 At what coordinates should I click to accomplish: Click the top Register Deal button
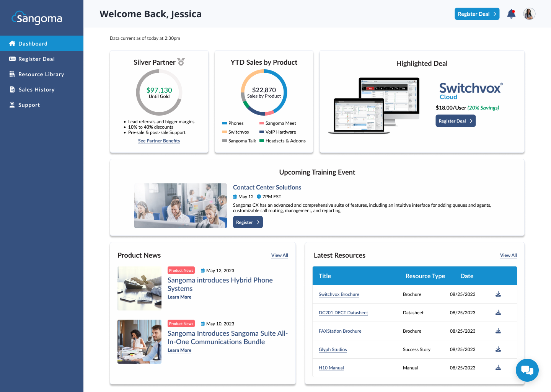click(477, 13)
